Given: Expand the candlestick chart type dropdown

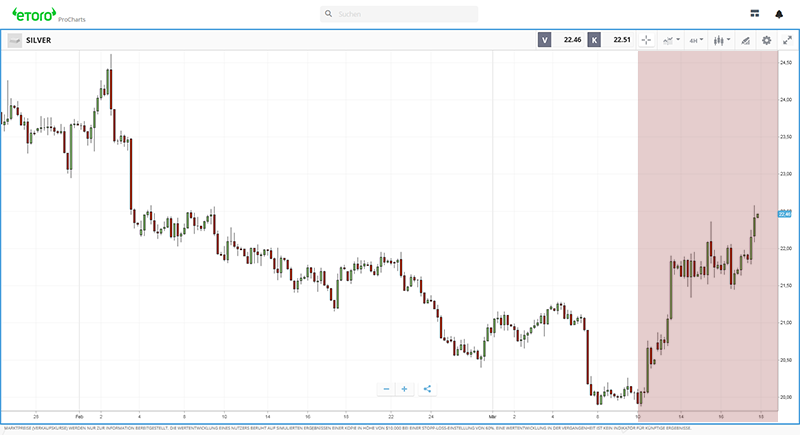Looking at the screenshot, I should 718,40.
